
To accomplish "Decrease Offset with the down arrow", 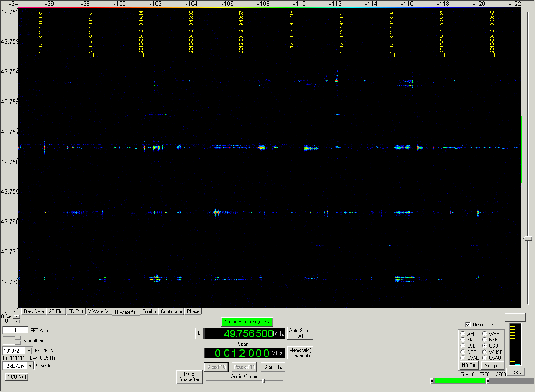I will click(x=16, y=321).
